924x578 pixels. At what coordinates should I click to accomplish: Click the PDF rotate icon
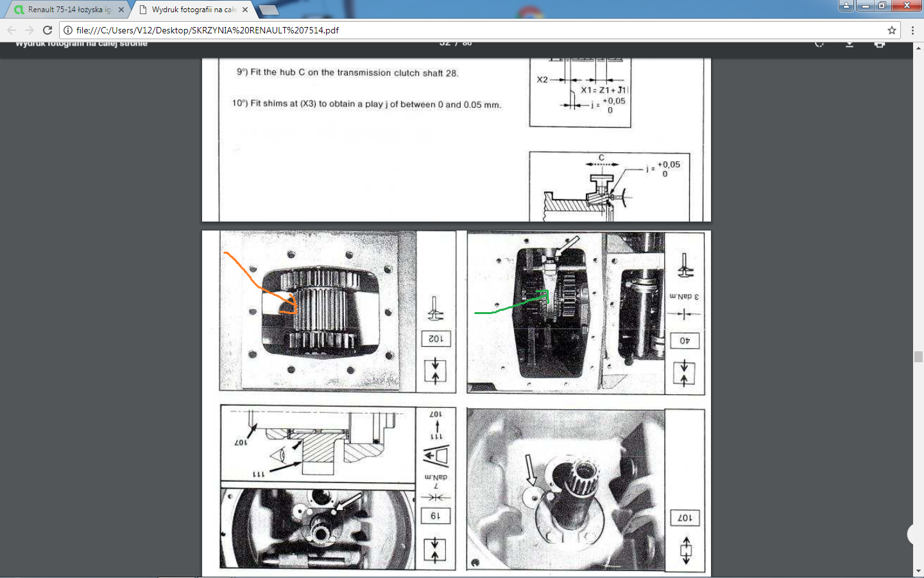click(819, 44)
